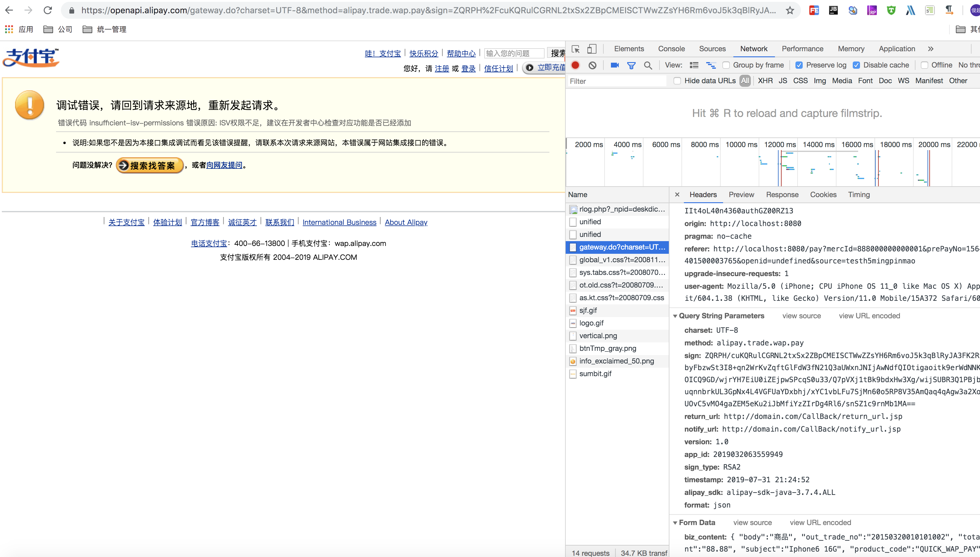This screenshot has height=557, width=980.
Task: Switch to the Performance tab
Action: click(802, 49)
